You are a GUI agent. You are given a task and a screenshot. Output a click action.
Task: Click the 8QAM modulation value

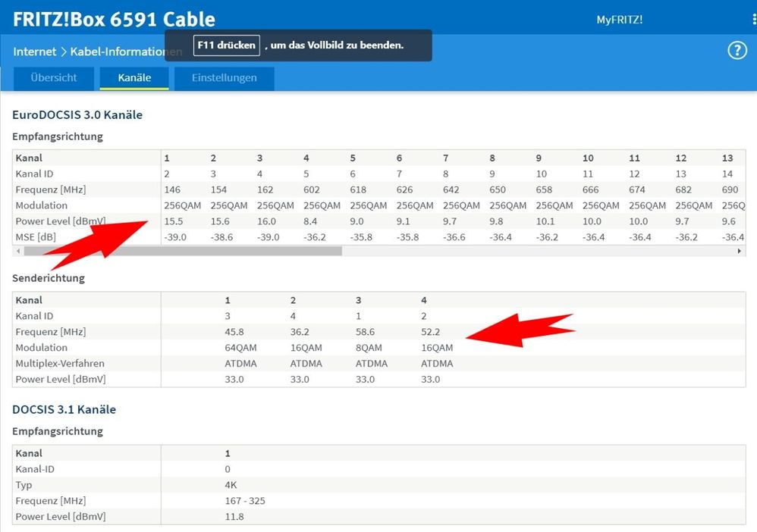click(x=369, y=348)
